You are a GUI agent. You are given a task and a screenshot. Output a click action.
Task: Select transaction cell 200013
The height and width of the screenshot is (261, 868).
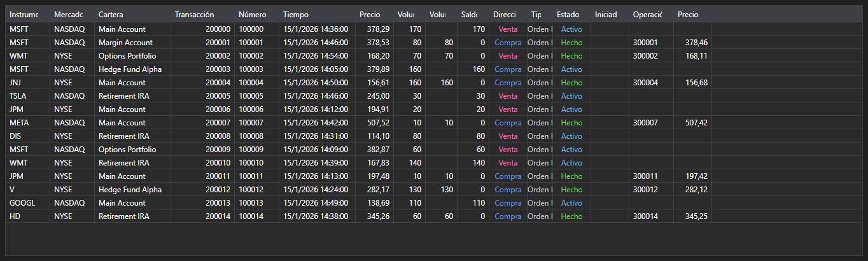[x=202, y=203]
